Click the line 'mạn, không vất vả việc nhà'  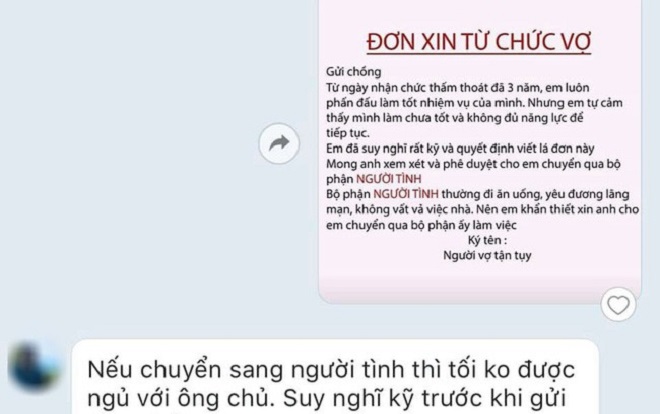(x=482, y=209)
